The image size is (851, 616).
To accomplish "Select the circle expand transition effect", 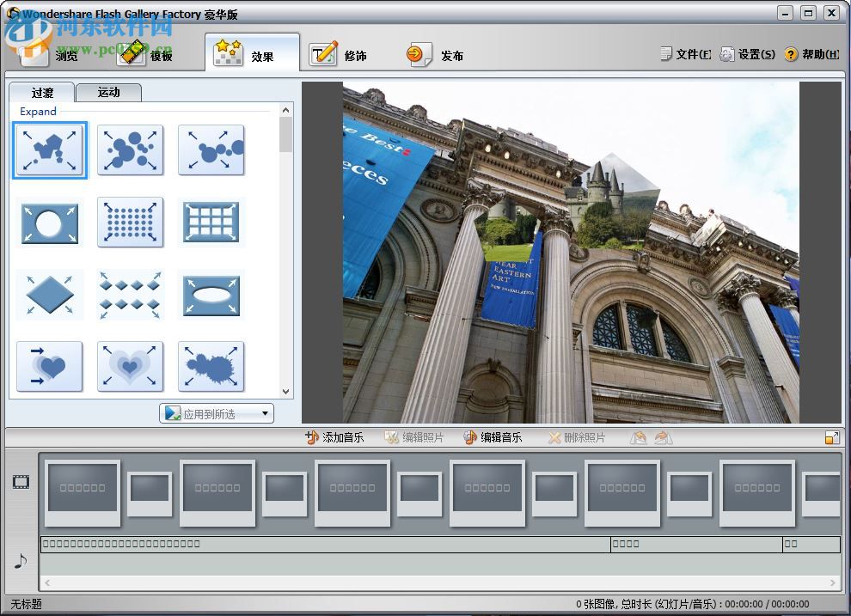I will pos(49,223).
